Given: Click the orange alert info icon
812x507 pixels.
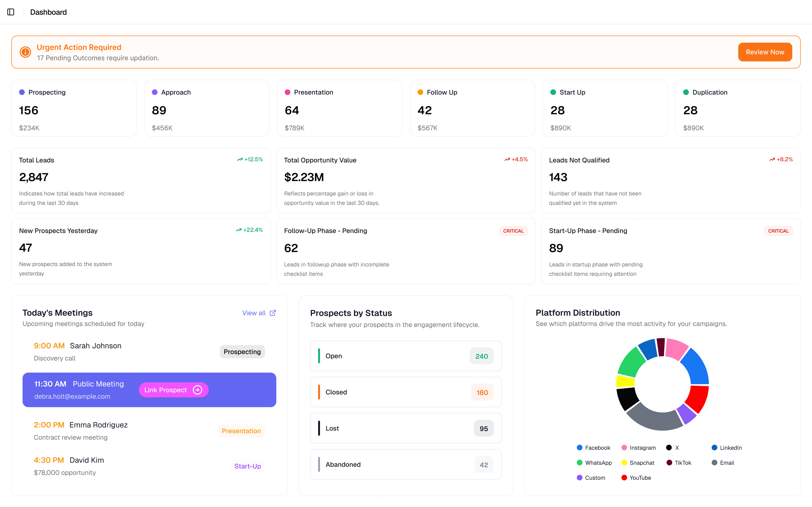Looking at the screenshot, I should point(25,52).
